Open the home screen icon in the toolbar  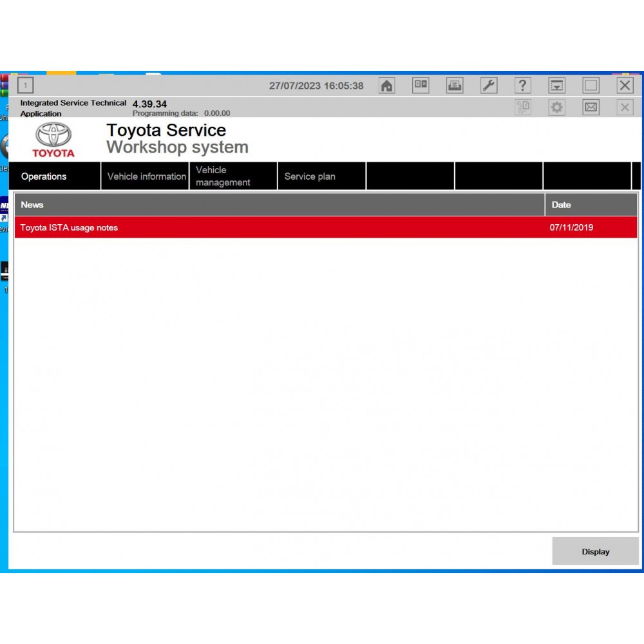pos(386,86)
